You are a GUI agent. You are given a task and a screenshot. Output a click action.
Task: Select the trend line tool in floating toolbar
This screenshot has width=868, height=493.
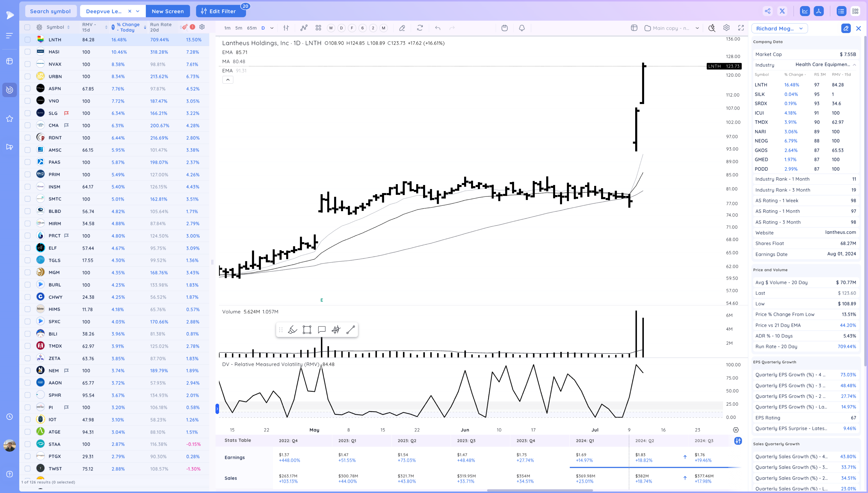(x=350, y=330)
